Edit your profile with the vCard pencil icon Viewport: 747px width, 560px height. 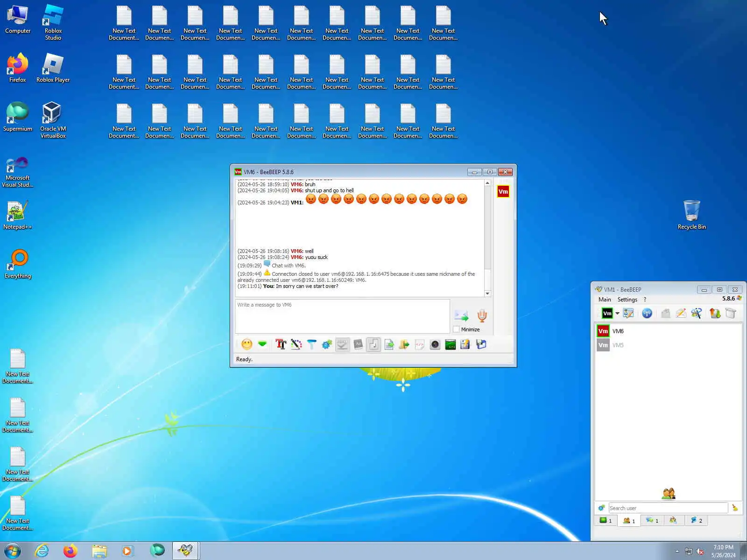point(628,313)
